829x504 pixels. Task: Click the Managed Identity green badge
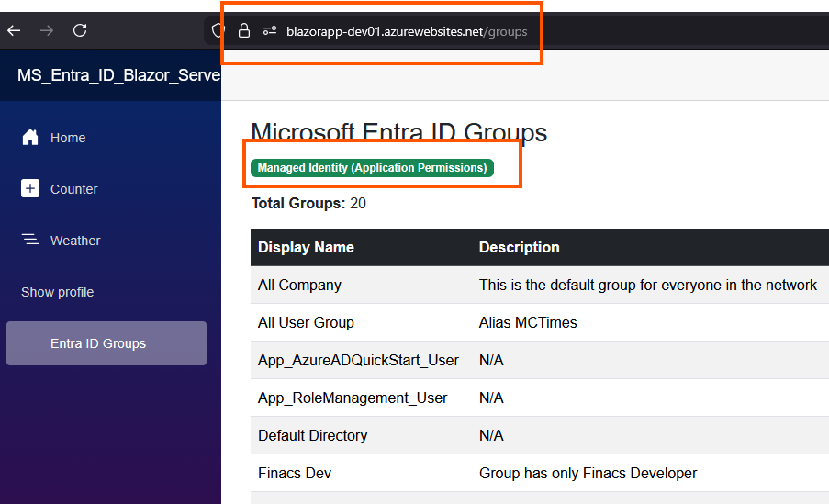pyautogui.click(x=372, y=168)
